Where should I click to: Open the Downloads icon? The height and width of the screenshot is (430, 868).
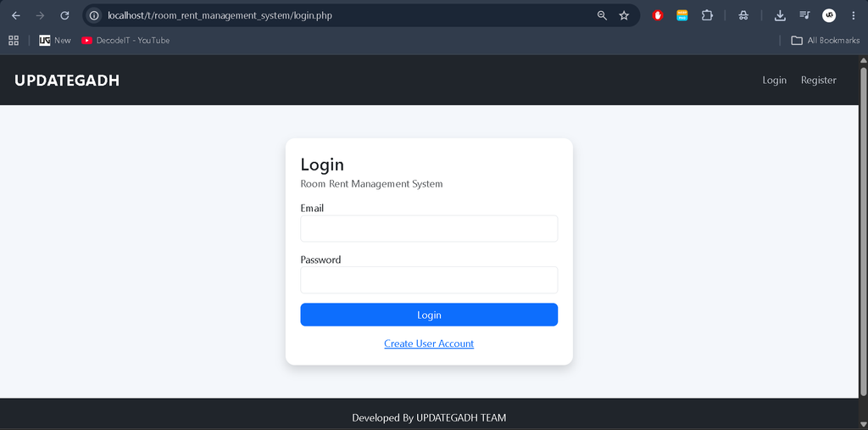(780, 15)
